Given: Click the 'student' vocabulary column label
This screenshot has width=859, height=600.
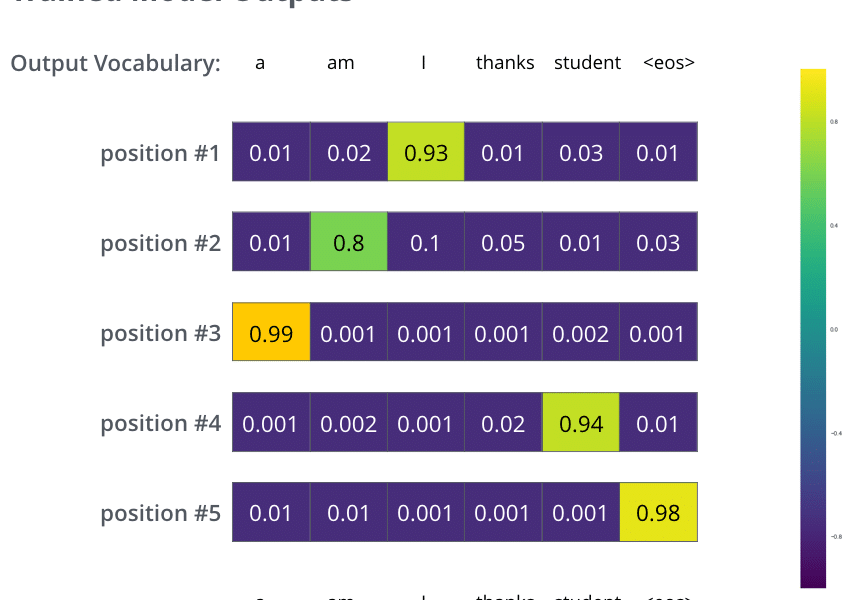Looking at the screenshot, I should point(587,62).
